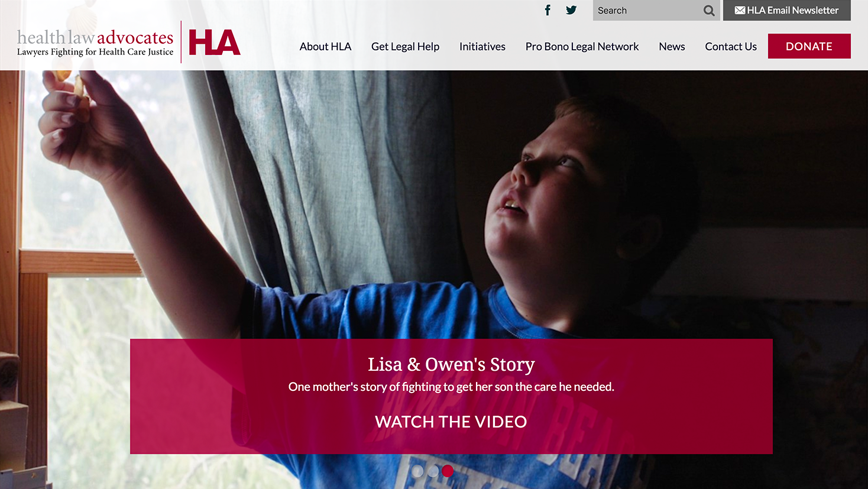Open the Contact Us page
Screen dimensions: 868x489
731,46
